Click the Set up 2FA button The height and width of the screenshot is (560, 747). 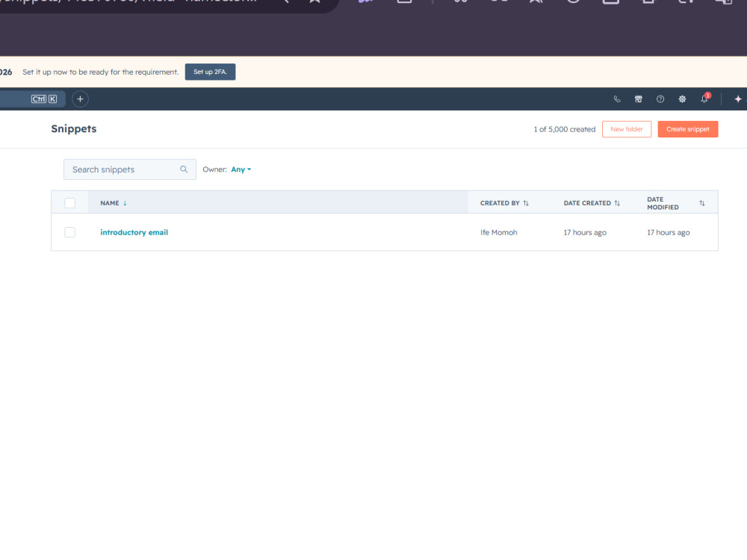point(210,72)
